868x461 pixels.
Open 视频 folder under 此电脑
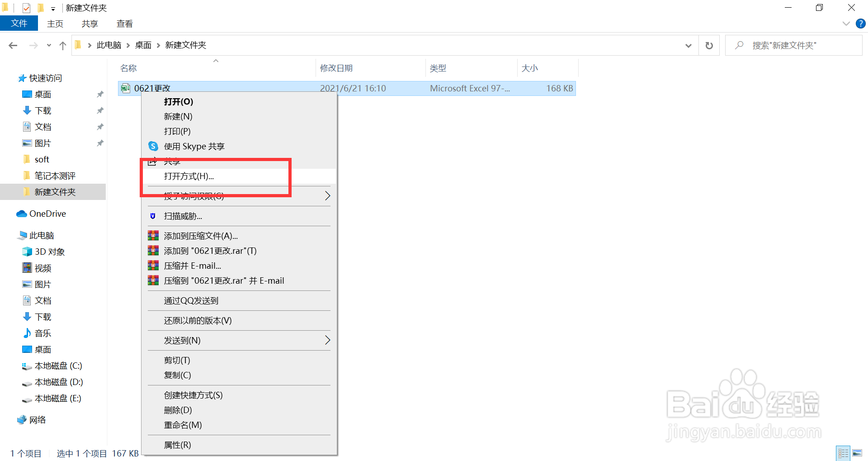pyautogui.click(x=43, y=268)
